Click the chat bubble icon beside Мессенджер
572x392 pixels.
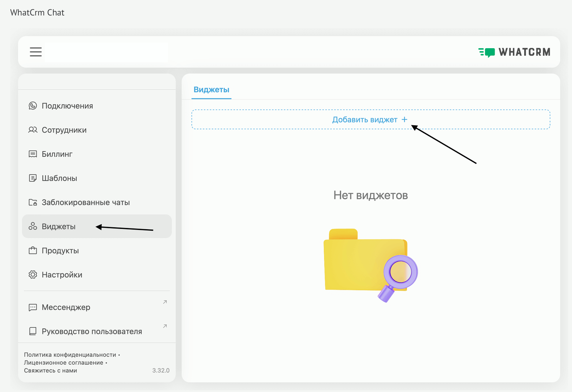33,307
